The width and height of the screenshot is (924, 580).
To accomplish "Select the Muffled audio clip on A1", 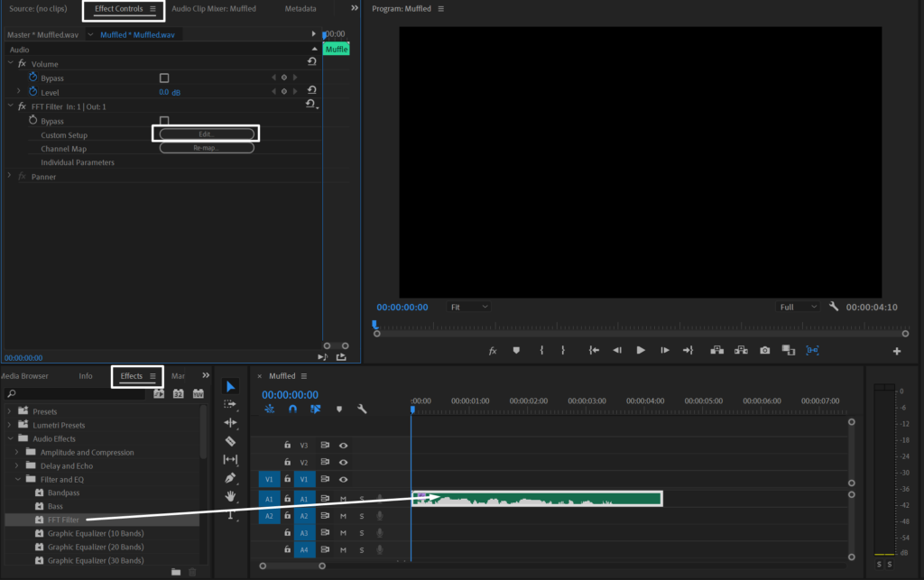I will (x=537, y=499).
